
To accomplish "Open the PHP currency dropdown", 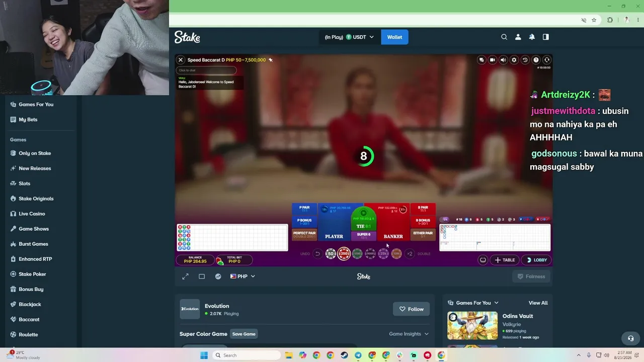I will click(x=243, y=277).
